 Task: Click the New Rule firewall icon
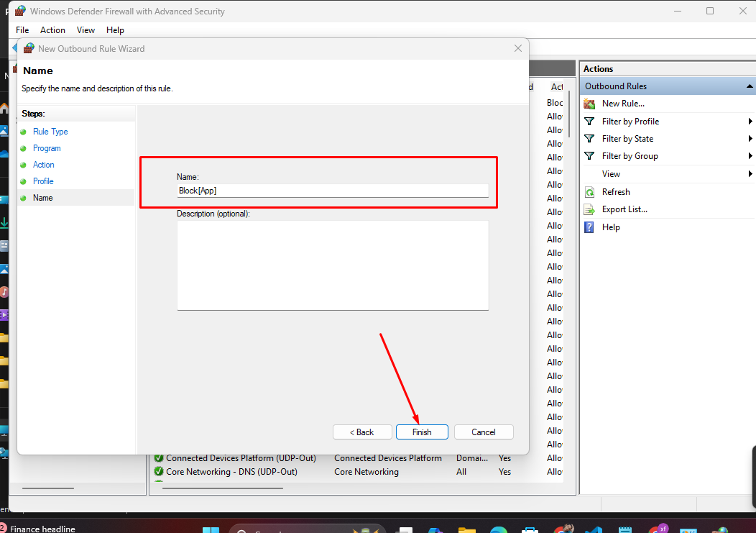[589, 104]
